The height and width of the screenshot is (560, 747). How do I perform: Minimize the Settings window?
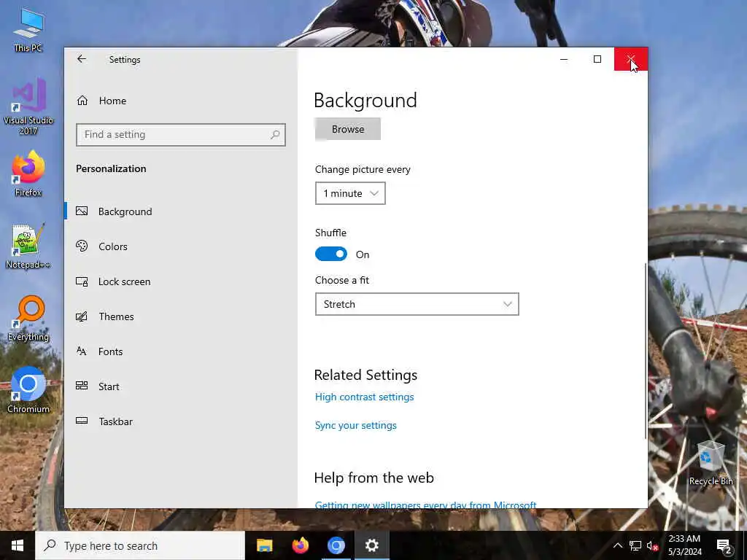tap(564, 59)
